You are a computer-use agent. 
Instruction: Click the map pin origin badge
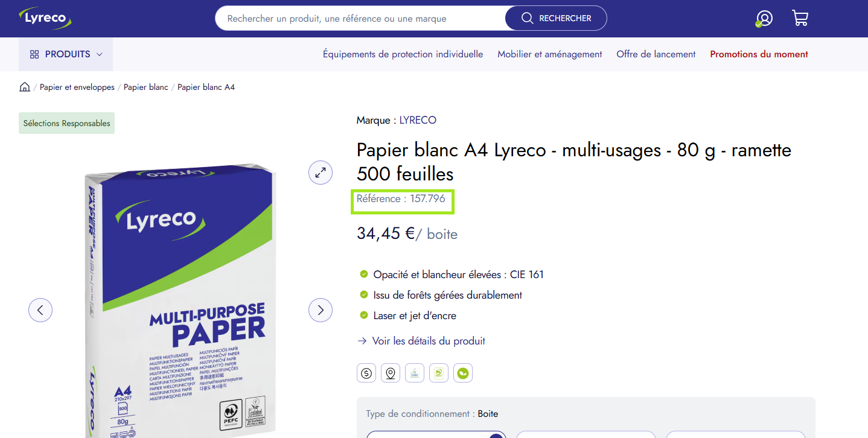point(391,373)
